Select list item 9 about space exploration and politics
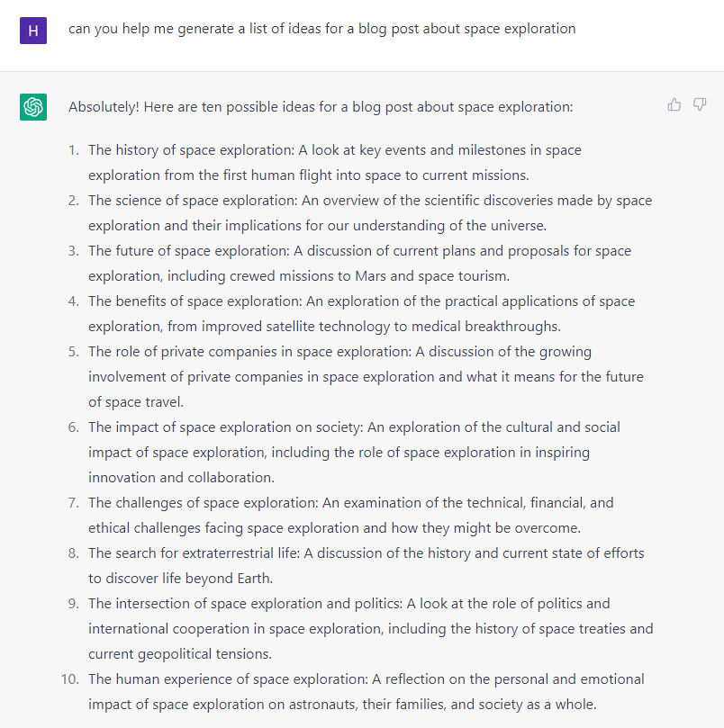This screenshot has height=728, width=724. coord(371,629)
